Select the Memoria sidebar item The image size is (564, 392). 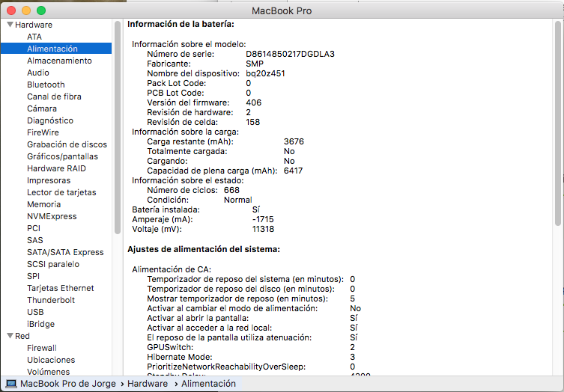click(x=43, y=204)
